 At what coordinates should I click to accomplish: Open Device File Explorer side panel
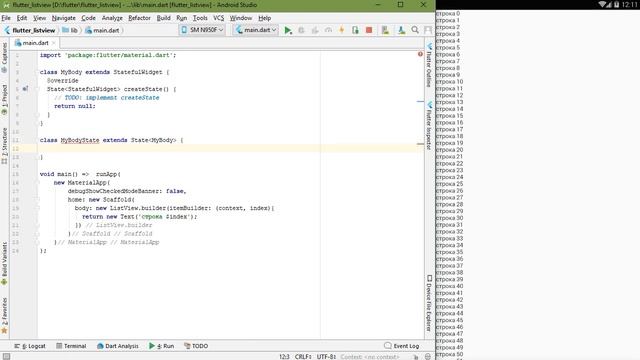point(429,303)
